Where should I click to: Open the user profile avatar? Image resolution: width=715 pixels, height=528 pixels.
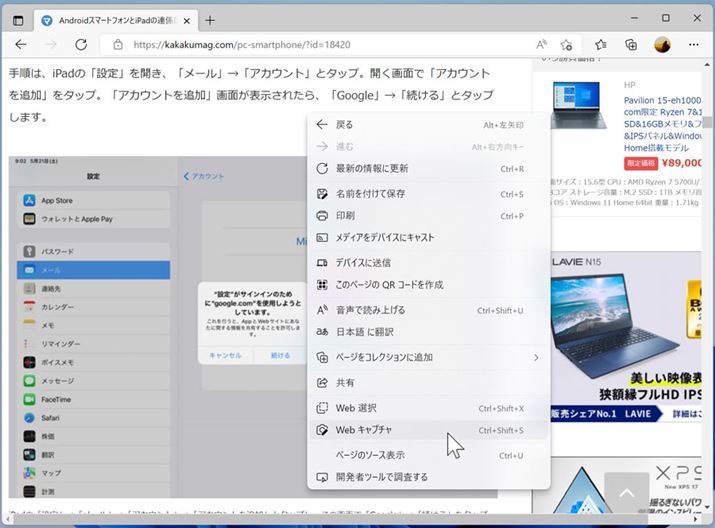tap(662, 45)
